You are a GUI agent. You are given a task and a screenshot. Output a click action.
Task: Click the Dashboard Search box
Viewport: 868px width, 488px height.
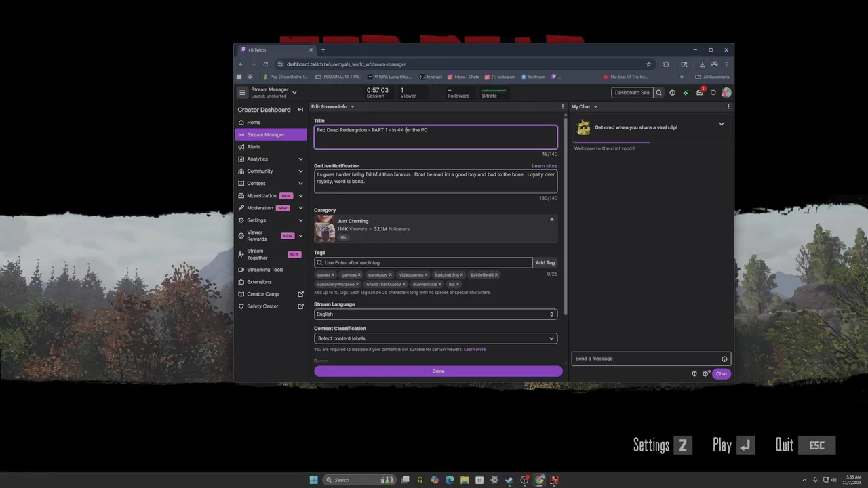631,93
